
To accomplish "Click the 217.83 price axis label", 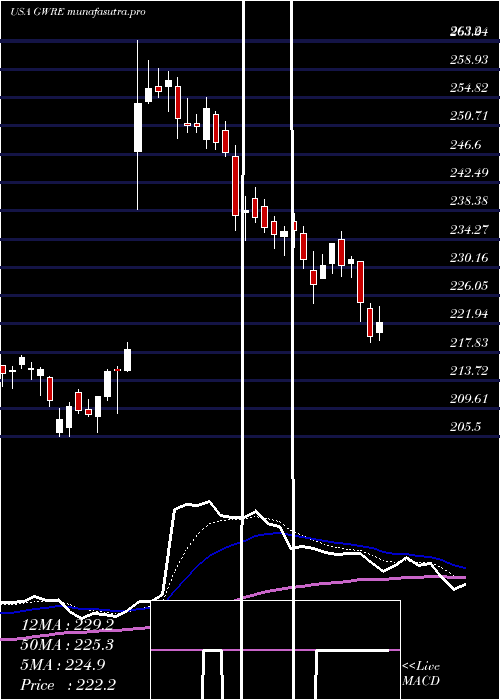I will tap(468, 343).
